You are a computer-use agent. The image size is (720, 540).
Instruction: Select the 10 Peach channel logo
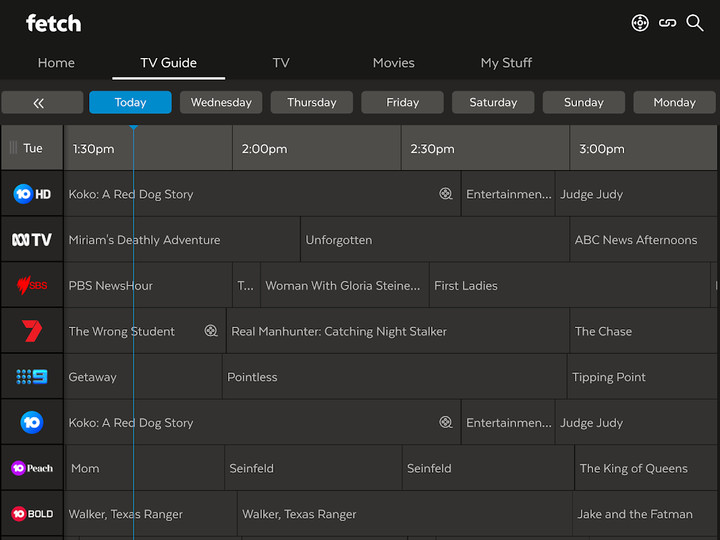(32, 468)
